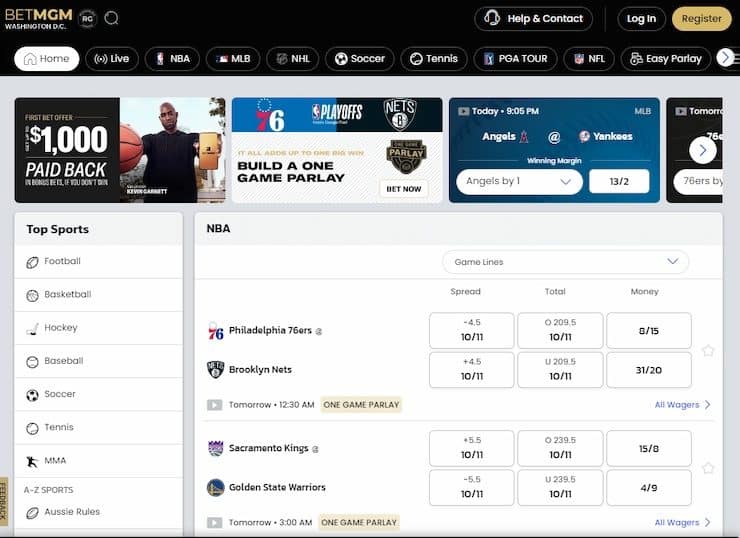Click the video icon beside Tomorrow 3:00 AM
Viewport: 740px width, 538px height.
click(x=214, y=523)
